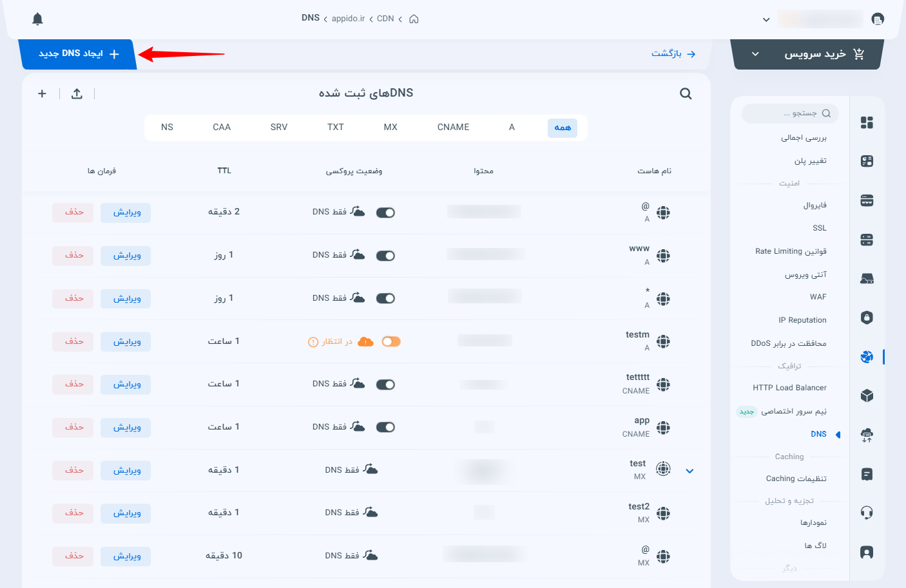
Task: Open the www domain icon in sidebar
Action: tap(867, 201)
